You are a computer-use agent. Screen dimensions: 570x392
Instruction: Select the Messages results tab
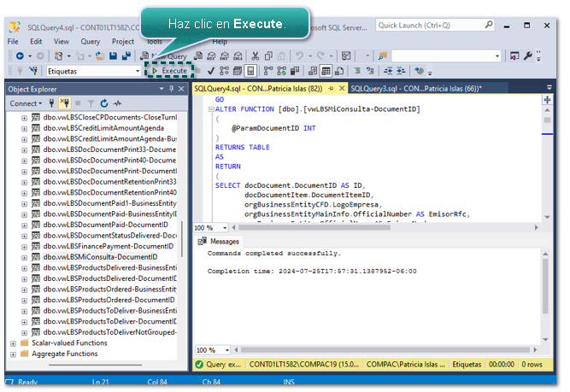pyautogui.click(x=219, y=242)
